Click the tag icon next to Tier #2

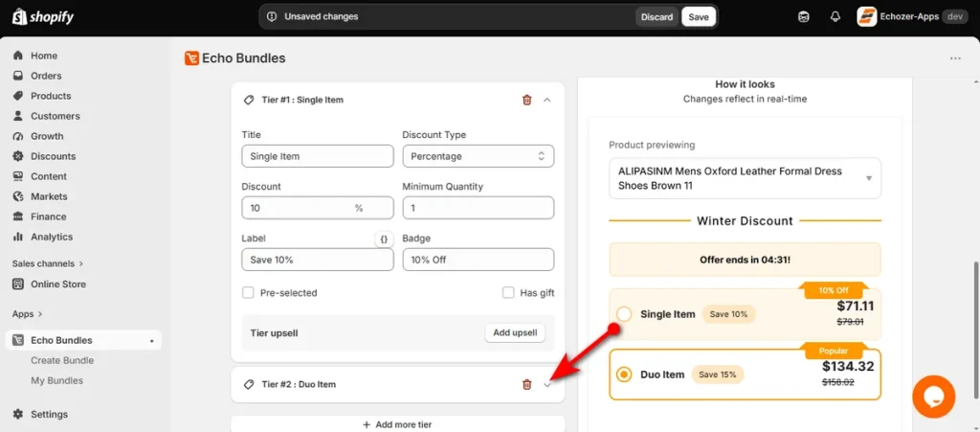tap(248, 384)
